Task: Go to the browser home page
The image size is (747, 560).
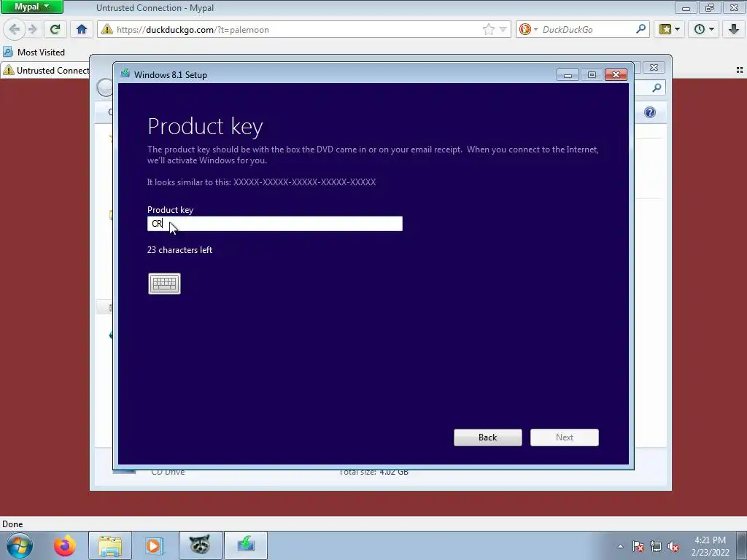Action: coord(82,29)
